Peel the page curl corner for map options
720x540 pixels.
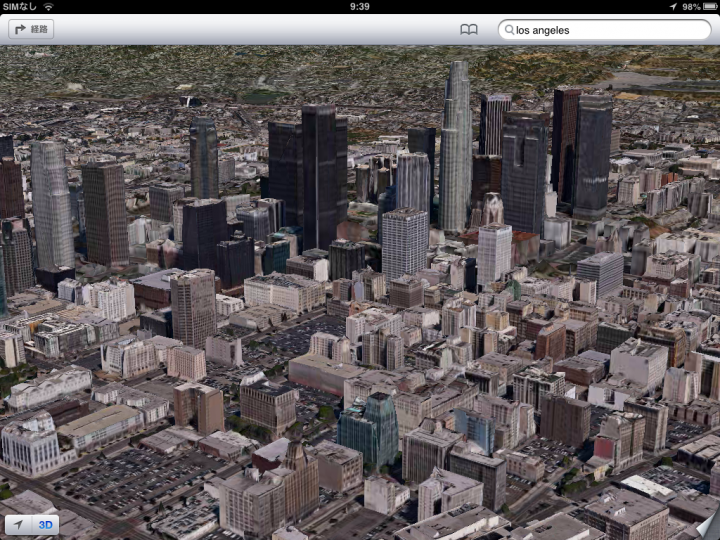point(709,528)
